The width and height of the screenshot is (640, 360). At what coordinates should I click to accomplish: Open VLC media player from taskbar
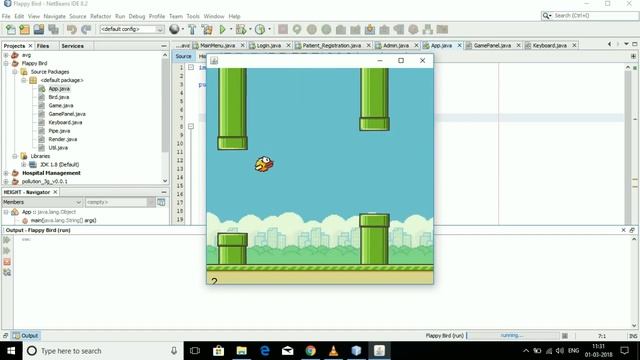[x=333, y=351]
